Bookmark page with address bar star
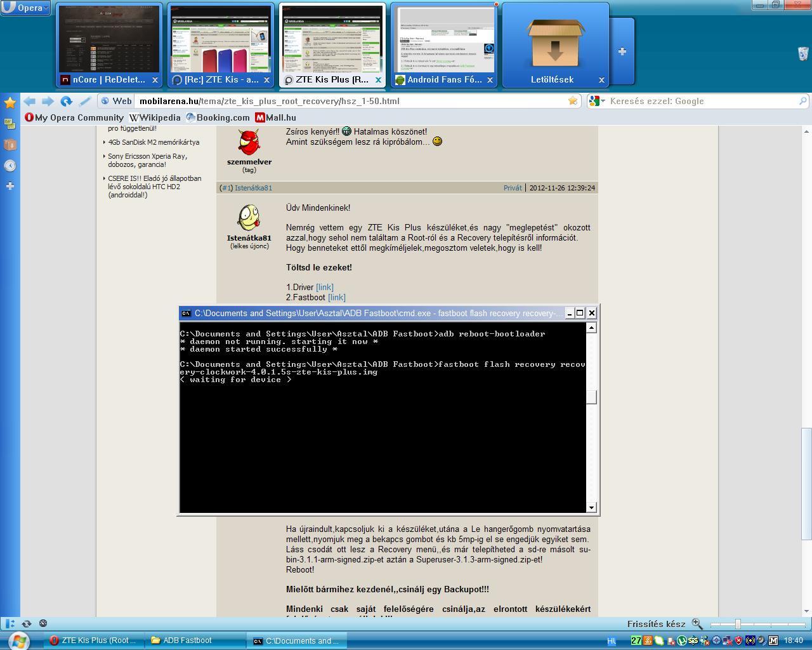The height and width of the screenshot is (650, 812). click(573, 101)
